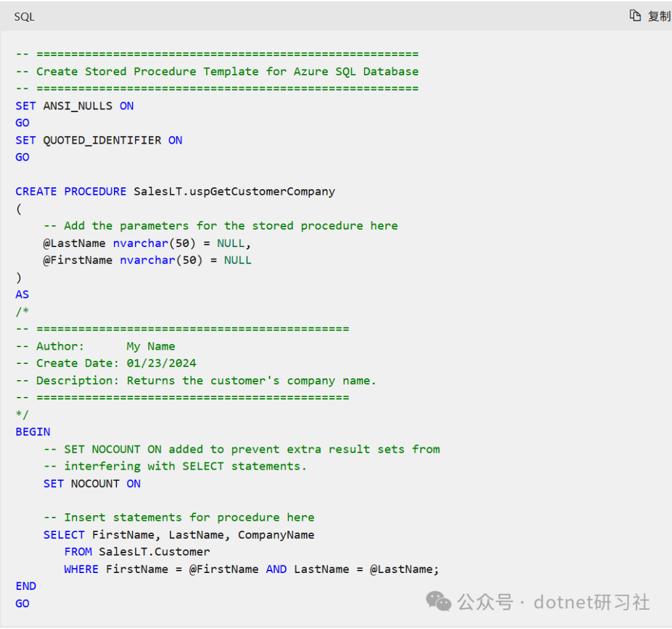Image resolution: width=672 pixels, height=629 pixels.
Task: Click the SELECT FirstName, LastName, CompanyName line
Action: pos(179,535)
